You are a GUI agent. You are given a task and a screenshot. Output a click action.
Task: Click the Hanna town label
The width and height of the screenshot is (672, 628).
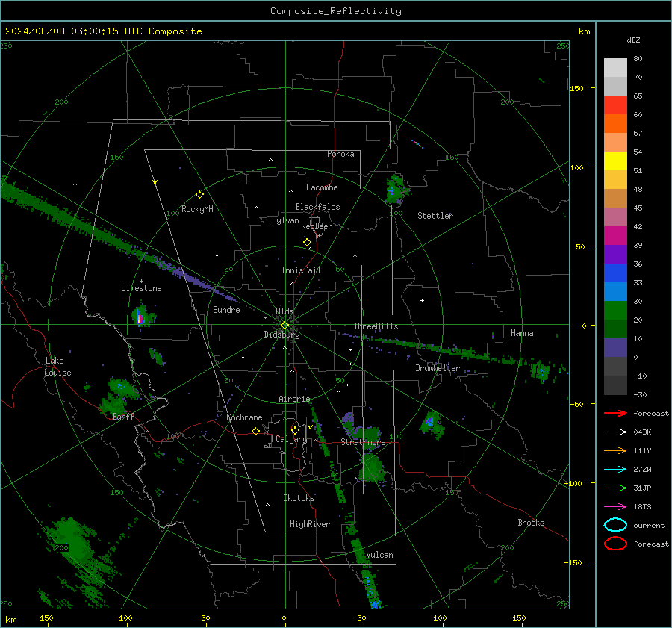522,333
